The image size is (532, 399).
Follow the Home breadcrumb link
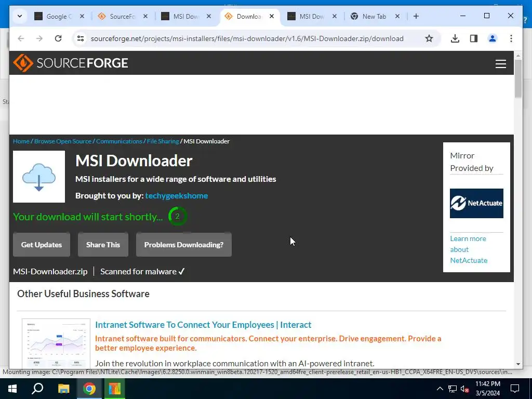point(21,141)
